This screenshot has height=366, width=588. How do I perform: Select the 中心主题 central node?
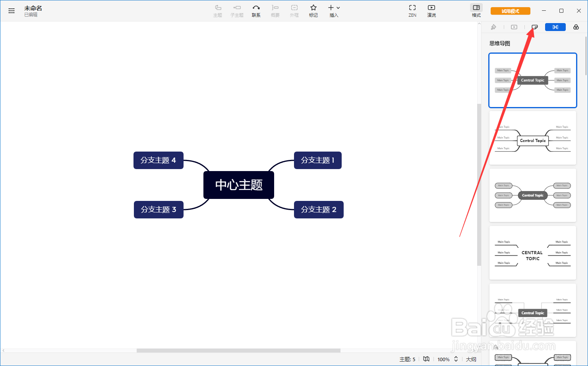[239, 185]
